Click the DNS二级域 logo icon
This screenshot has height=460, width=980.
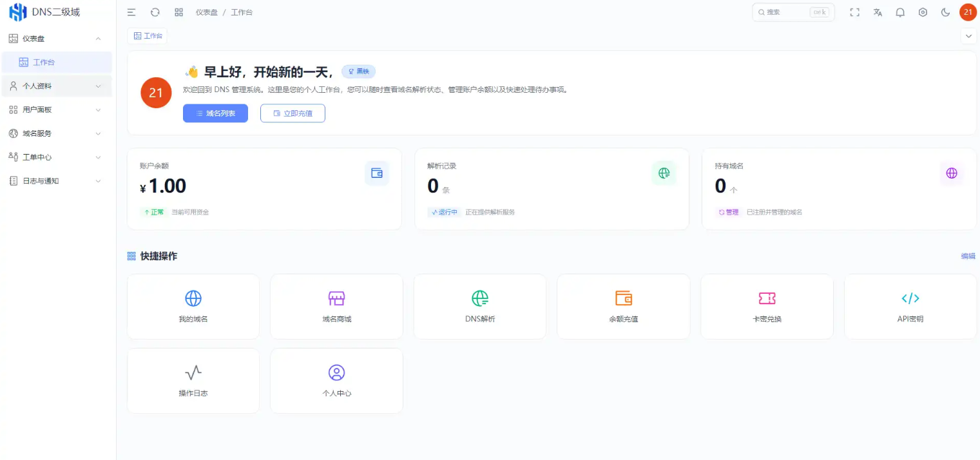[17, 12]
